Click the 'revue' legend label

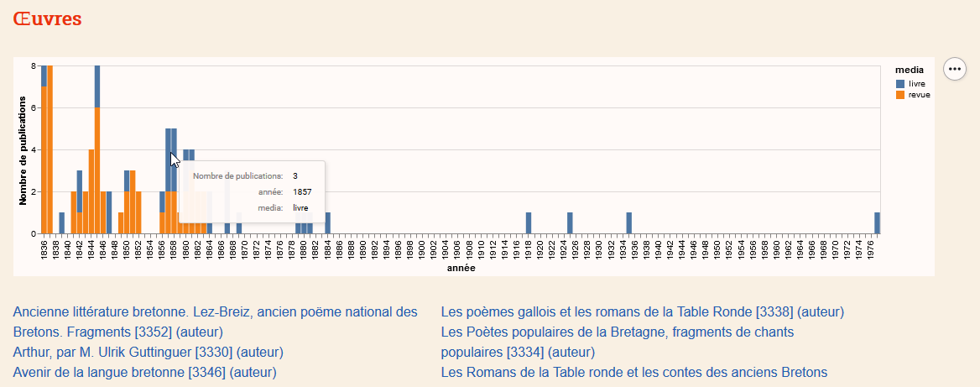(x=920, y=95)
